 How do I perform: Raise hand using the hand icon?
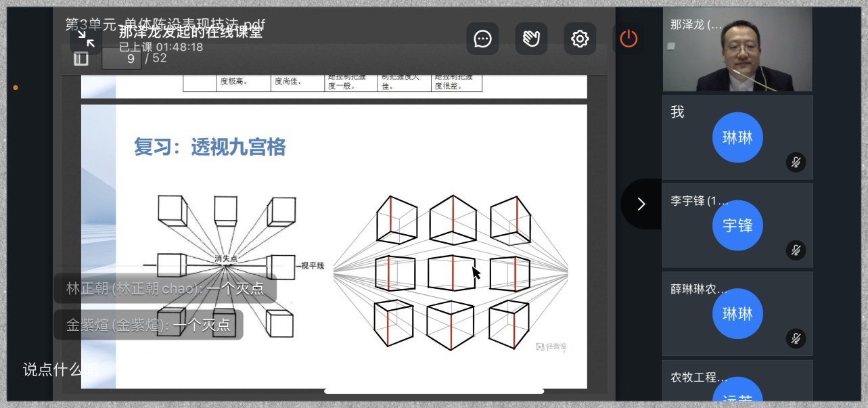531,39
